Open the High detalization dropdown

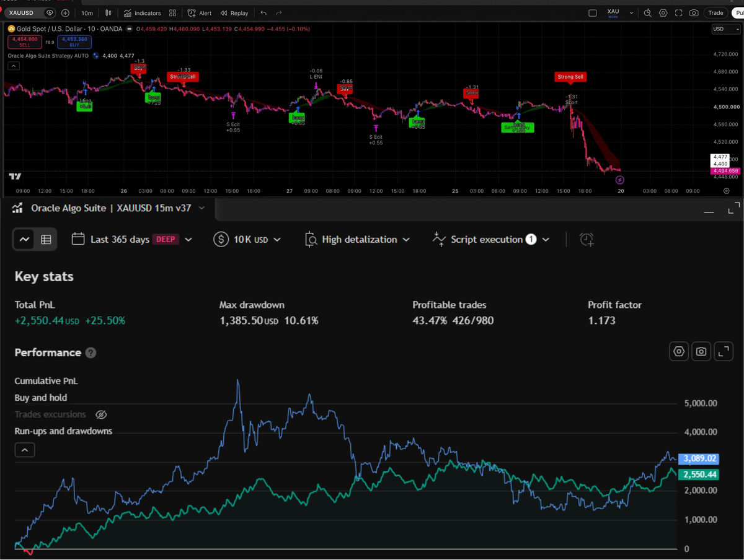tap(357, 239)
